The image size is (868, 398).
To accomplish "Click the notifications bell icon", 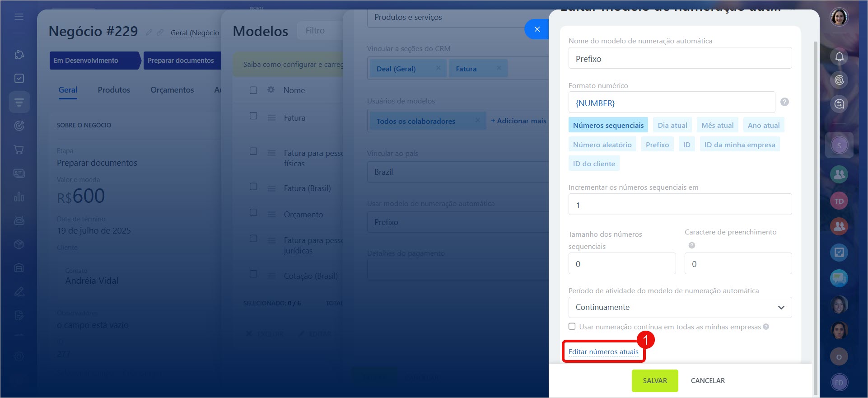I will pos(839,57).
